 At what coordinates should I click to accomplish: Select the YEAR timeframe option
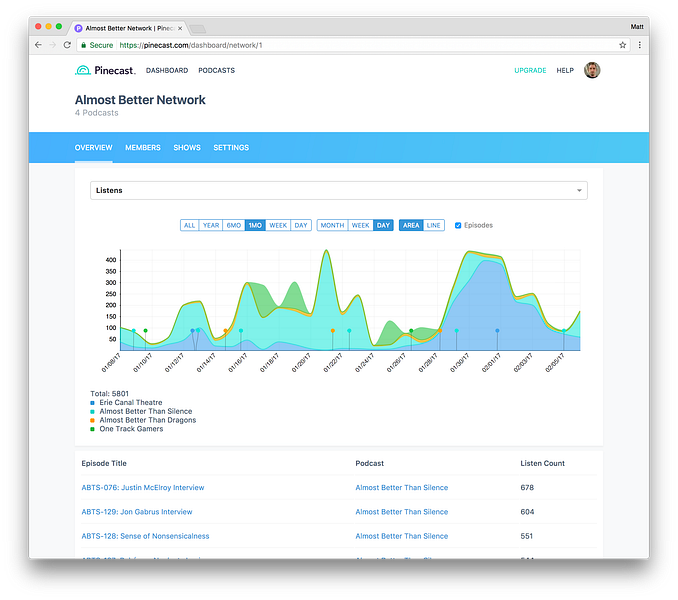tap(211, 225)
